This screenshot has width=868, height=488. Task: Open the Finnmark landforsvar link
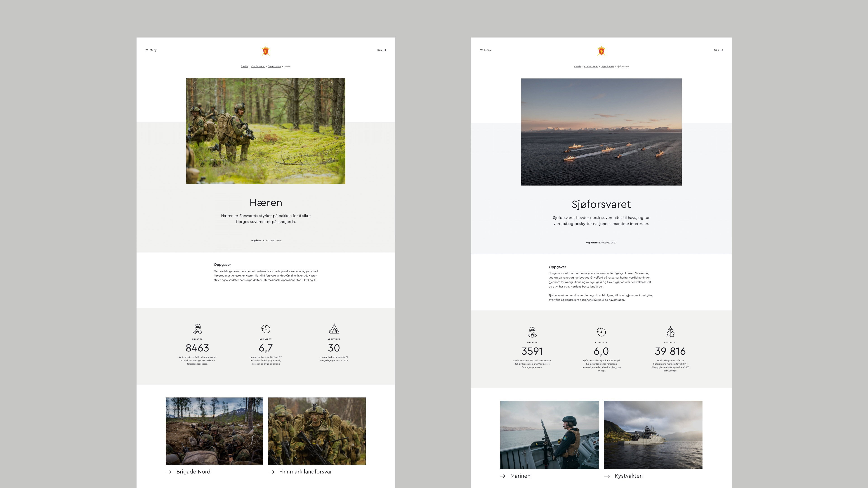(300, 472)
